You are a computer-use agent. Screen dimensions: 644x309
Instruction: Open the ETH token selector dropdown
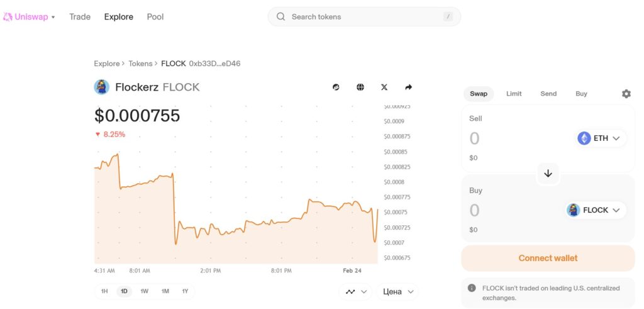pyautogui.click(x=601, y=138)
